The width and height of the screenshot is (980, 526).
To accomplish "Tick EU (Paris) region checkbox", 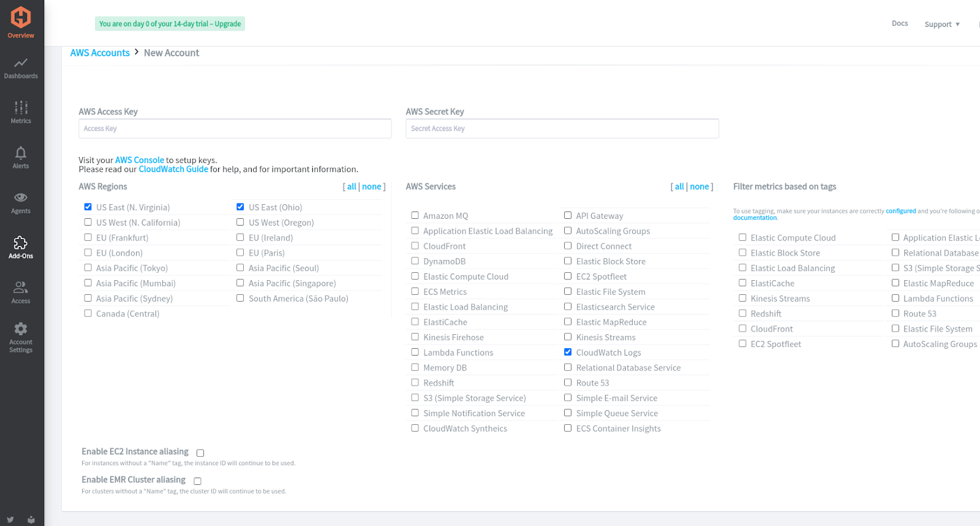I will [240, 253].
